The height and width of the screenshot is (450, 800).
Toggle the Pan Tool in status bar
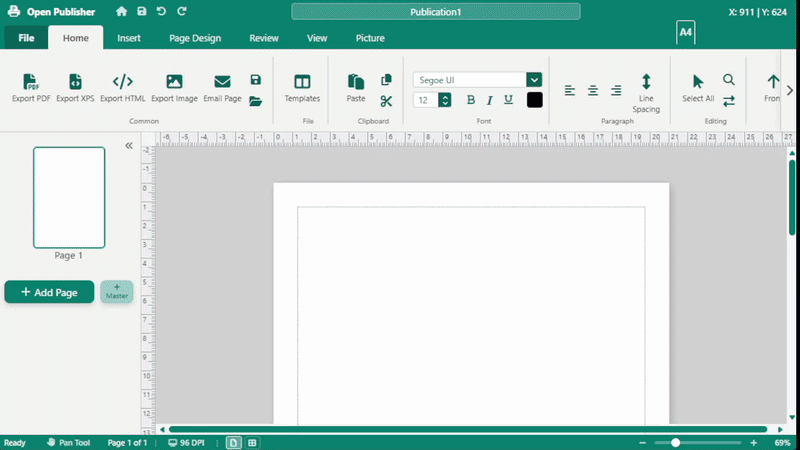coord(68,443)
